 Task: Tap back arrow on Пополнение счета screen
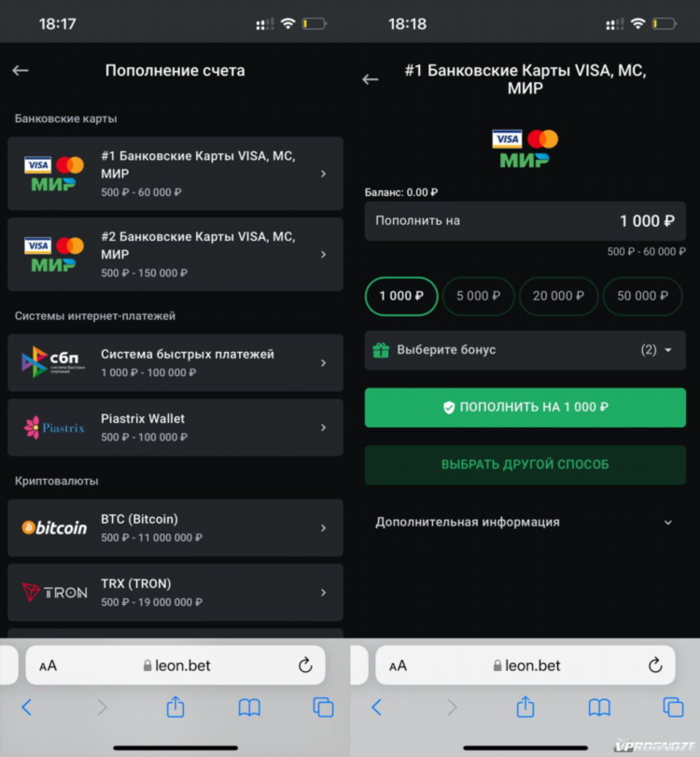click(x=21, y=71)
